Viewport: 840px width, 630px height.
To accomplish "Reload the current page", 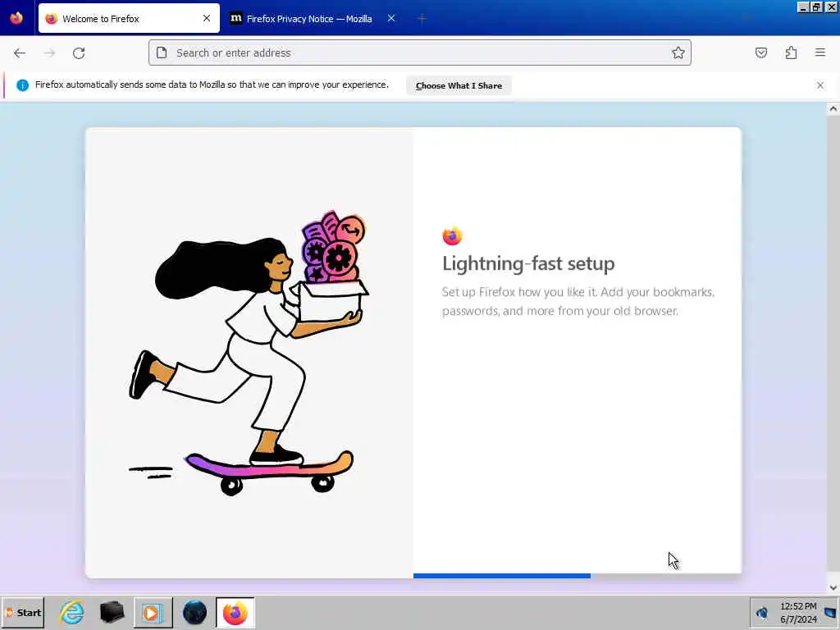I will 79,53.
